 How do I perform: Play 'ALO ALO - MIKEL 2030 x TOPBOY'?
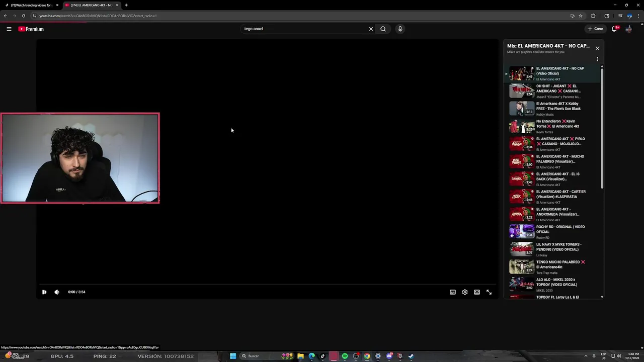(x=552, y=285)
